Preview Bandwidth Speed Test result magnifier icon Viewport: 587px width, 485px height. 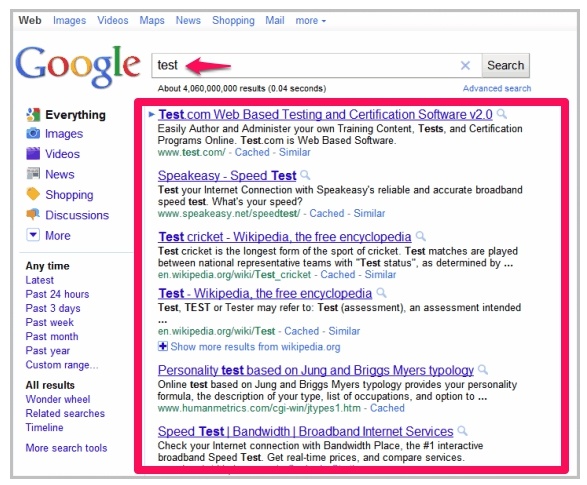coord(463,431)
